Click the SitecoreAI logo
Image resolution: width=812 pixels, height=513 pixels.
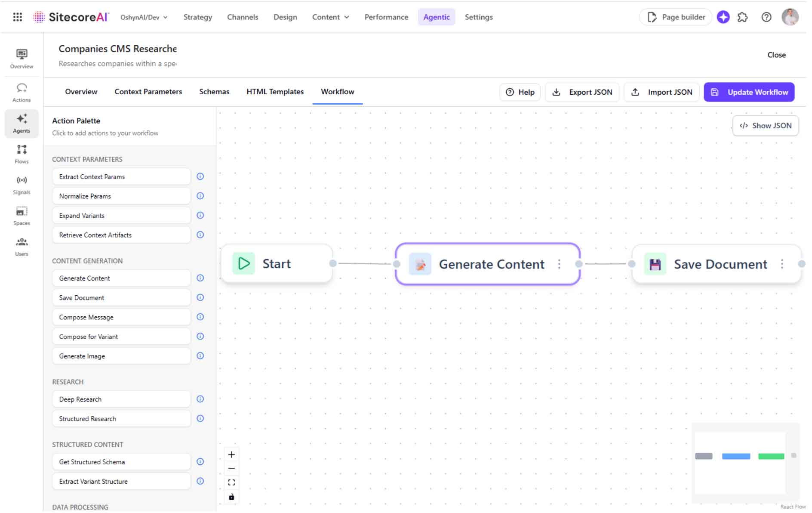coord(71,17)
